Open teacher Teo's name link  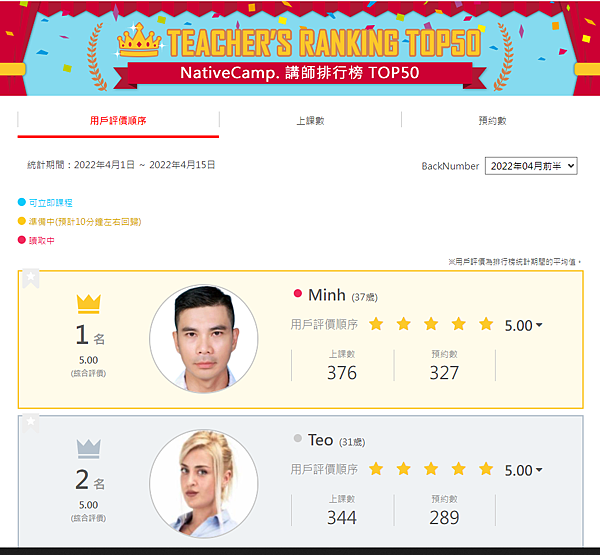pyautogui.click(x=320, y=440)
